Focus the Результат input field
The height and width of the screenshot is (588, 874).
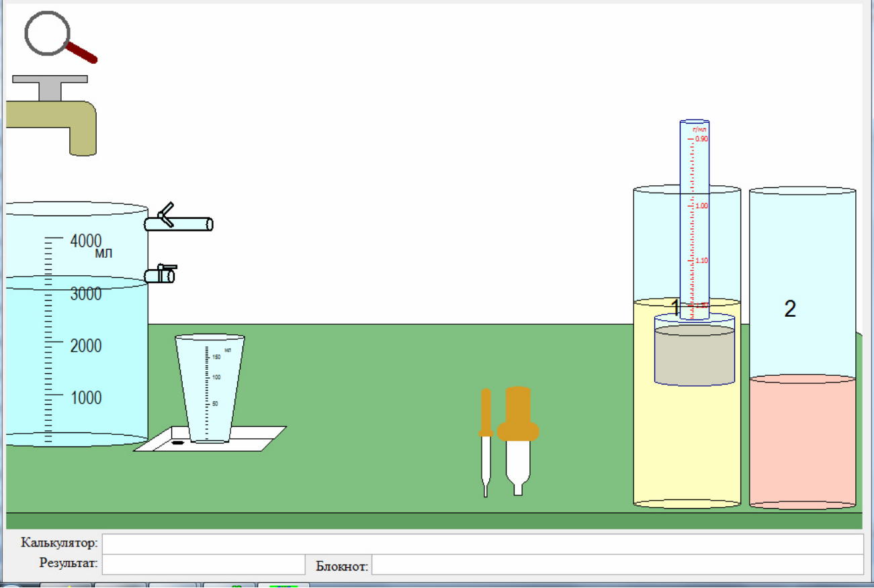pyautogui.click(x=204, y=565)
